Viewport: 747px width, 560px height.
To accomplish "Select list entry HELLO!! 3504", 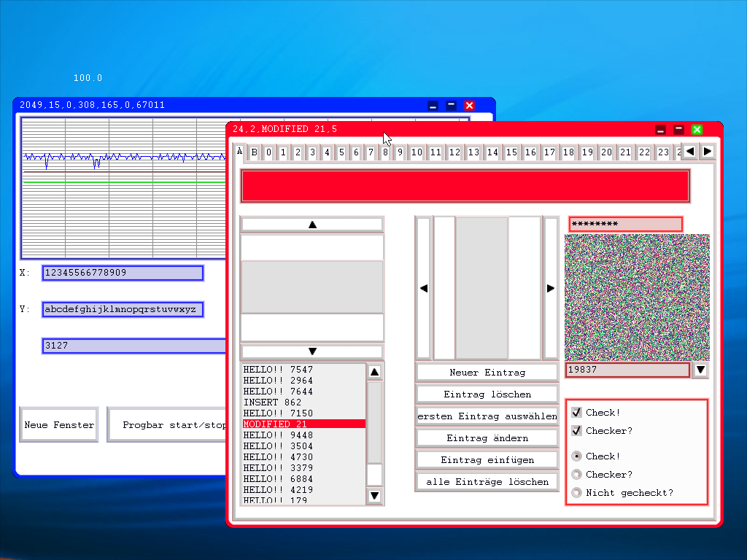I will (304, 446).
